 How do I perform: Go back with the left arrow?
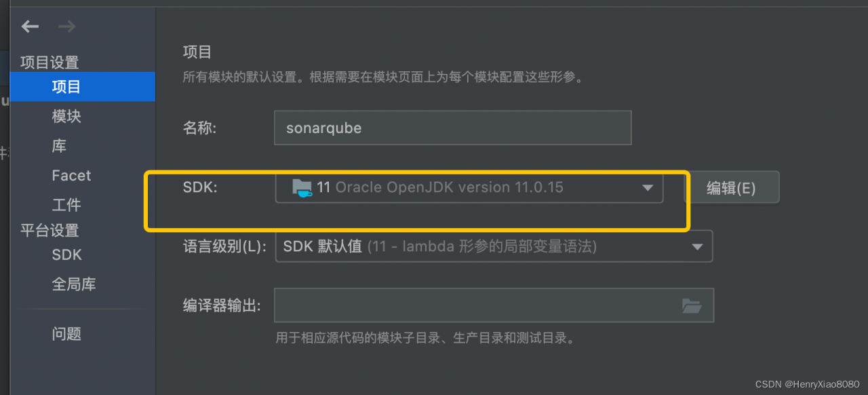pyautogui.click(x=30, y=26)
